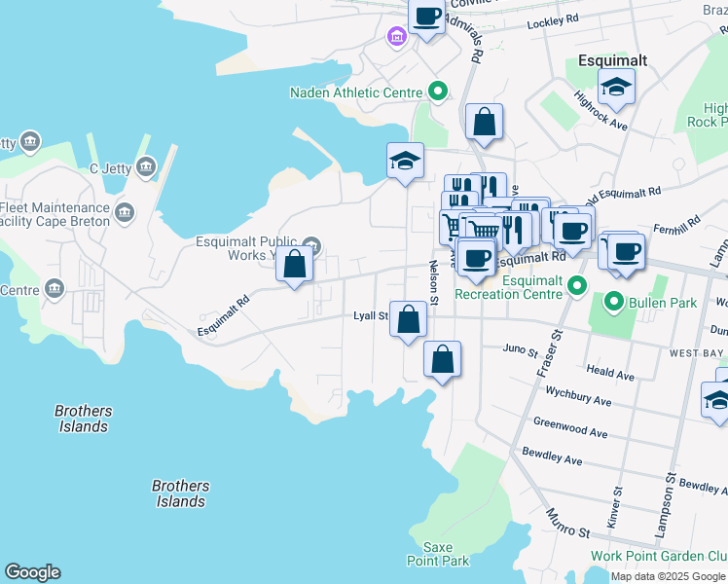Click the Saxe Point Park label
Image resolution: width=728 pixels, height=584 pixels.
click(438, 554)
